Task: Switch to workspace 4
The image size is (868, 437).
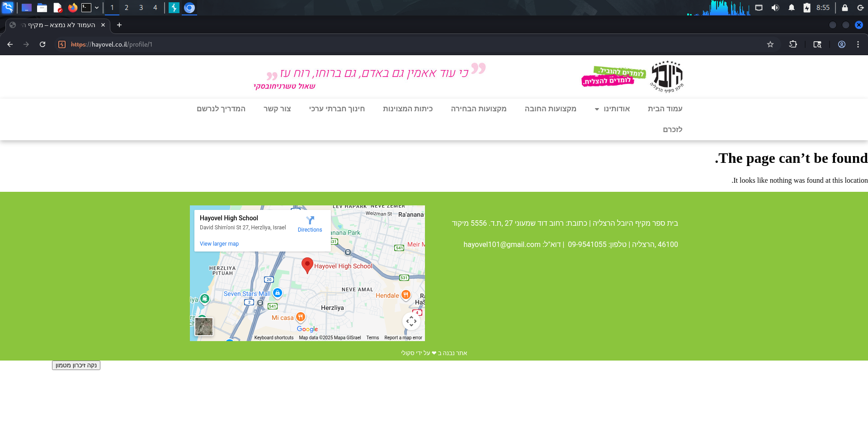Action: tap(155, 8)
